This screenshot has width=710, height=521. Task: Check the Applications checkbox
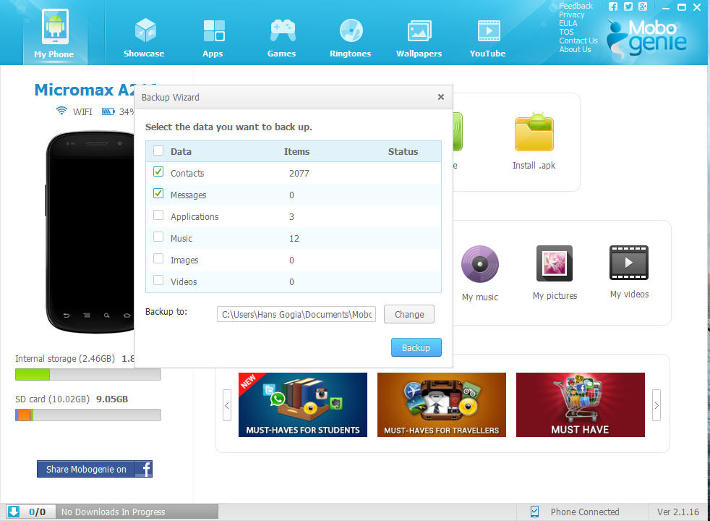158,215
